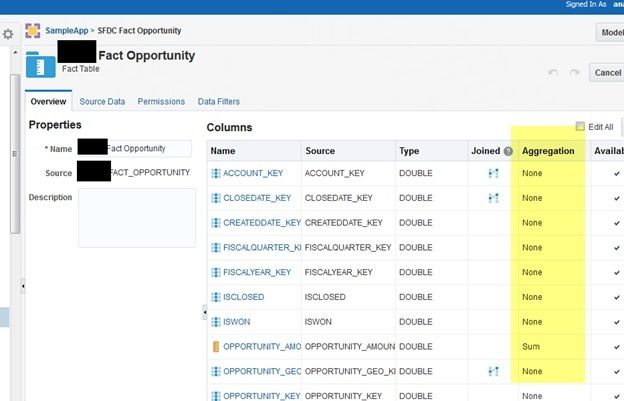The image size is (624, 401).
Task: Open the settings gear icon
Action: click(x=8, y=34)
